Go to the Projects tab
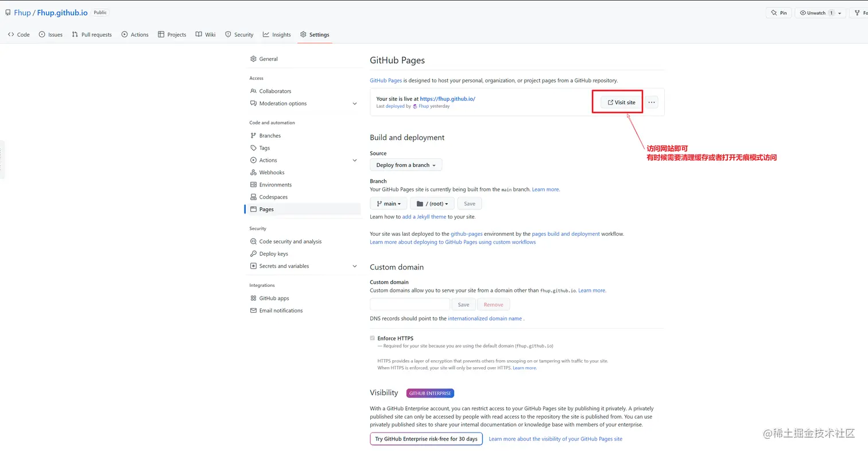 coord(172,34)
